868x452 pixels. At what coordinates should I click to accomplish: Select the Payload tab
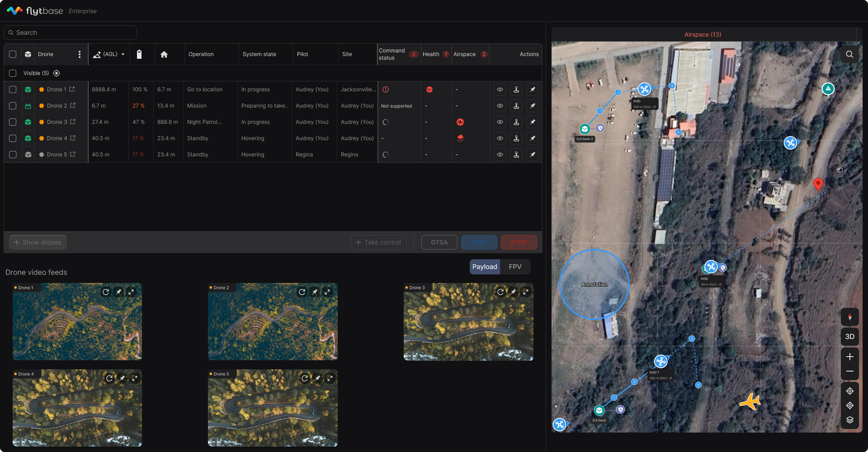point(484,267)
